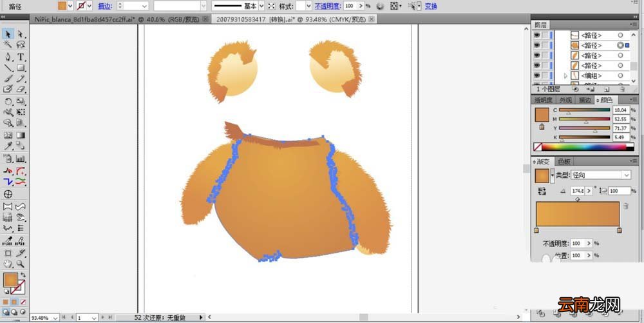The width and height of the screenshot is (644, 323).
Task: Open zoom level 93.48% dropdown in status bar
Action: (x=55, y=318)
